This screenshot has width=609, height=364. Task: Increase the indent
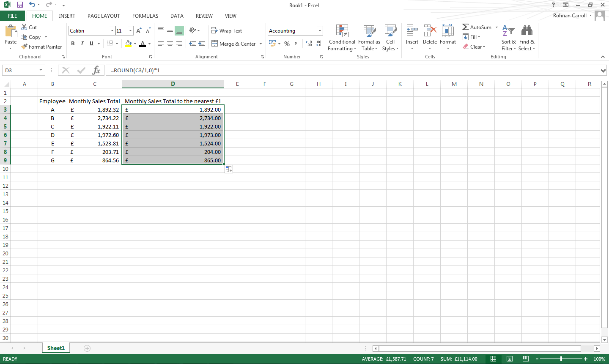(x=202, y=44)
